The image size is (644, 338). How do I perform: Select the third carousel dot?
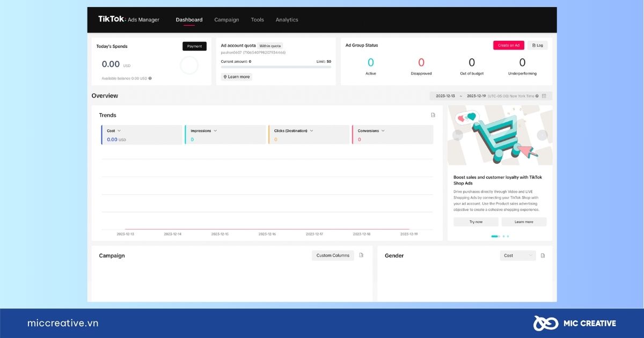[x=508, y=236]
